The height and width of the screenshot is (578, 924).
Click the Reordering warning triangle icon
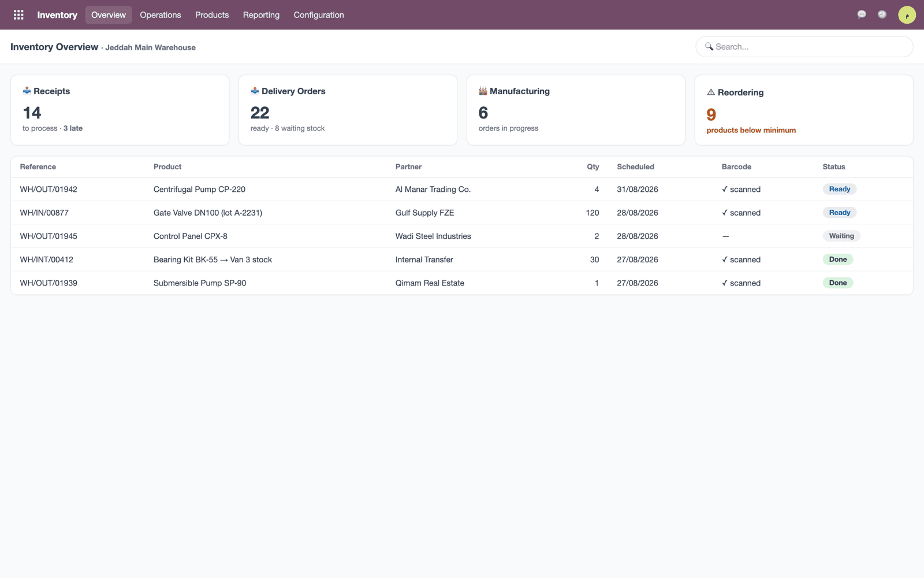point(711,92)
